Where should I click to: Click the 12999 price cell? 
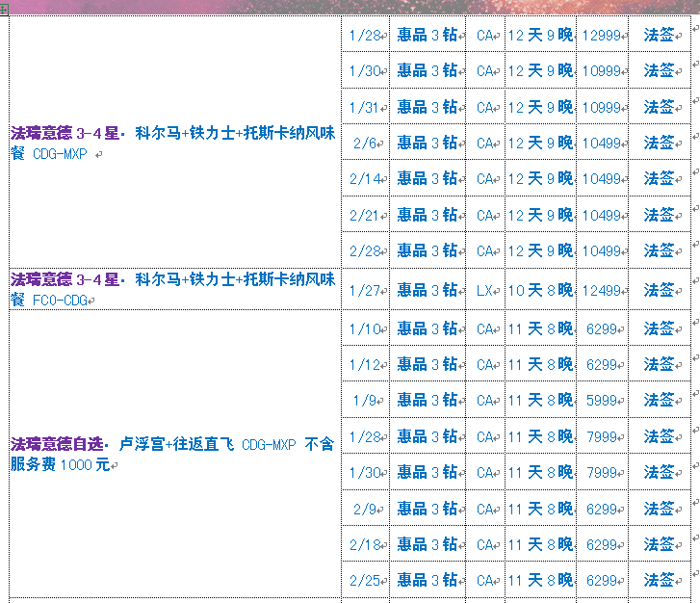[x=603, y=35]
